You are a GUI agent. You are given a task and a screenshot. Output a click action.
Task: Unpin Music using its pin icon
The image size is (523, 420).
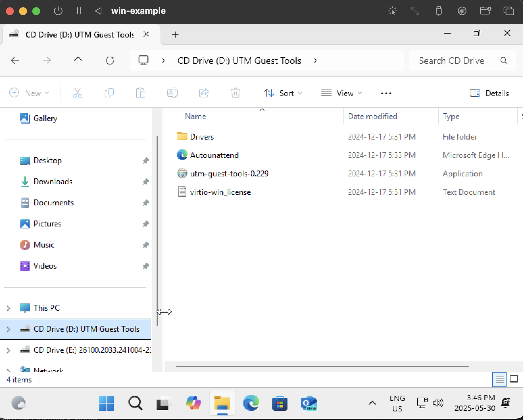(x=146, y=245)
